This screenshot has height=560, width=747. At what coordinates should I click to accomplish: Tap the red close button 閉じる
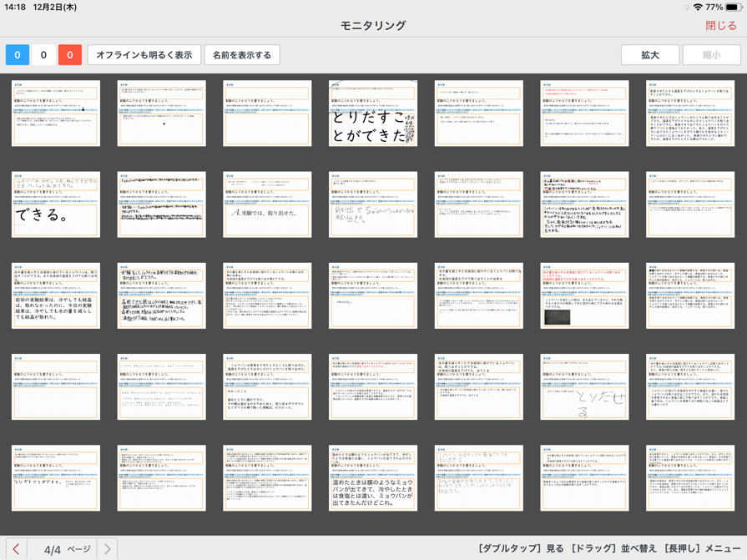coord(720,25)
